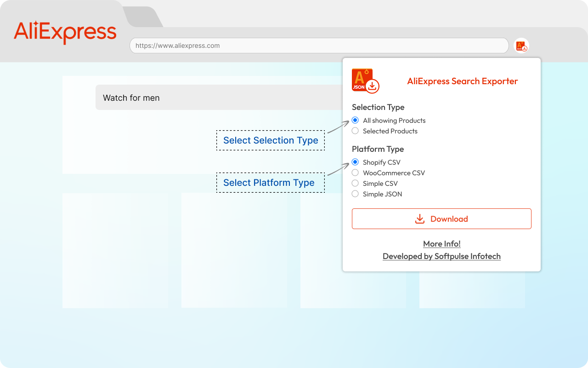Click the Platform Type heading
Viewport: 588px width, 368px height.
pos(378,149)
